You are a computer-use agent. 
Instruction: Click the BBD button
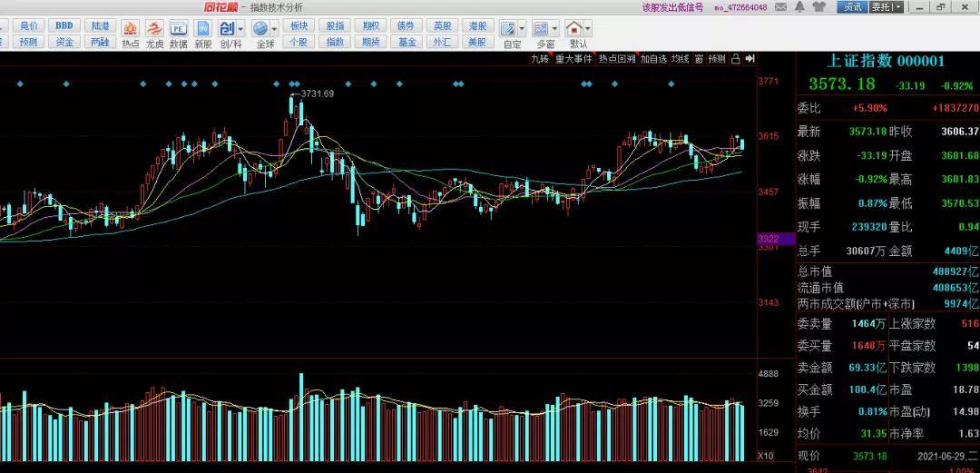[x=64, y=25]
